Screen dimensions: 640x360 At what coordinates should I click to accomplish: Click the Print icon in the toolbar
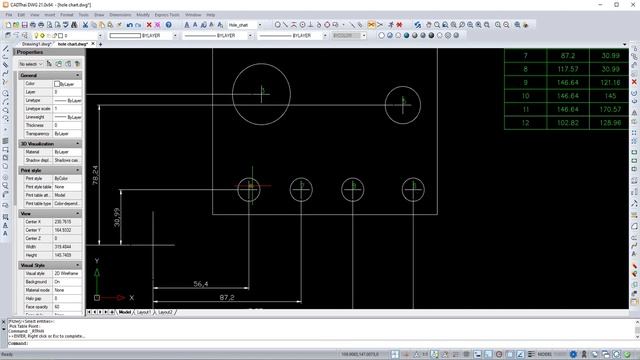41,25
